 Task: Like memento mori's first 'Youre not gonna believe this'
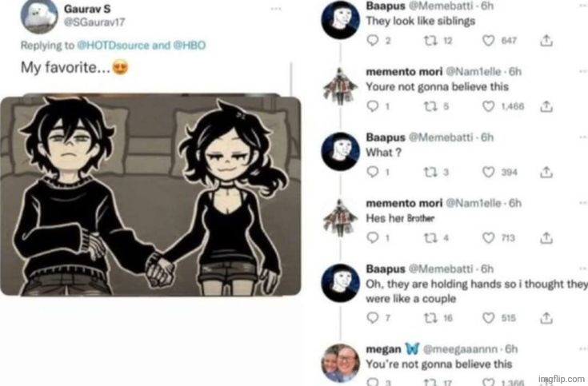(x=488, y=107)
